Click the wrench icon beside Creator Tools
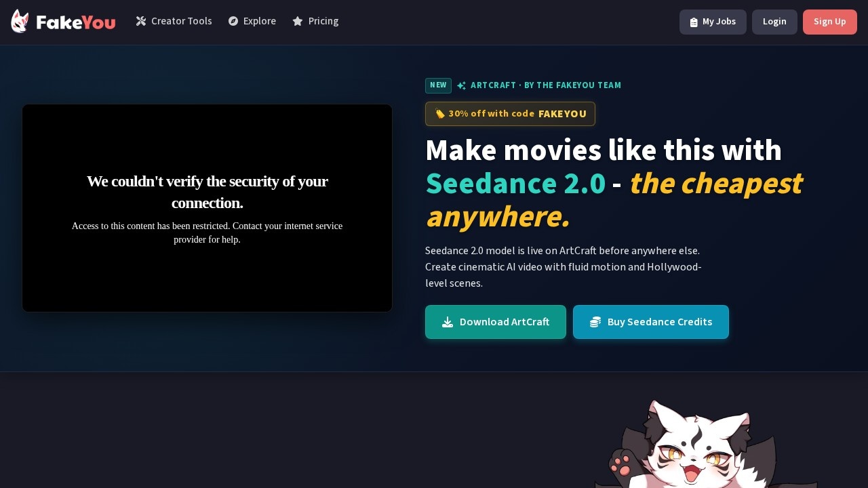 click(141, 21)
